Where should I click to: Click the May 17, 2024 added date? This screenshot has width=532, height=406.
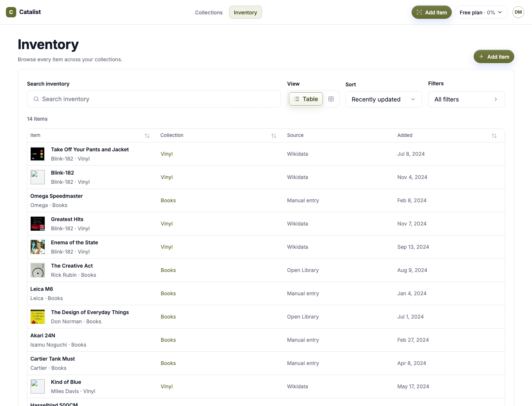413,386
